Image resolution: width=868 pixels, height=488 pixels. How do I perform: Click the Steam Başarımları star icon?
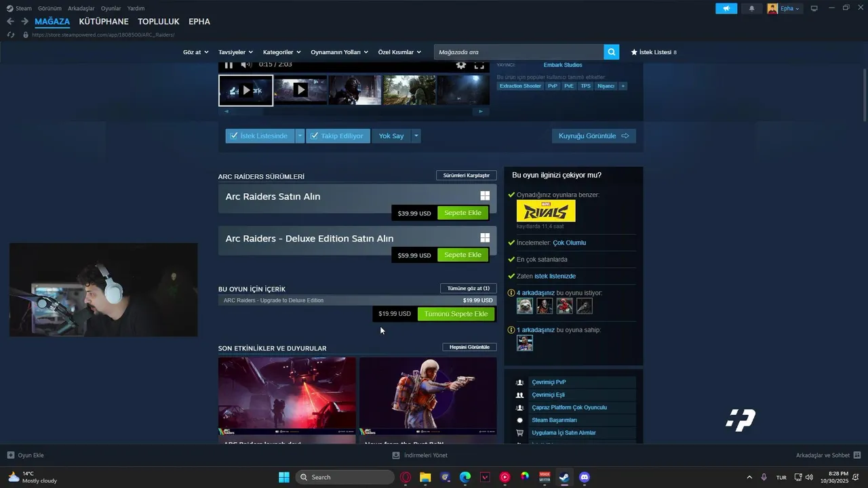tap(519, 420)
